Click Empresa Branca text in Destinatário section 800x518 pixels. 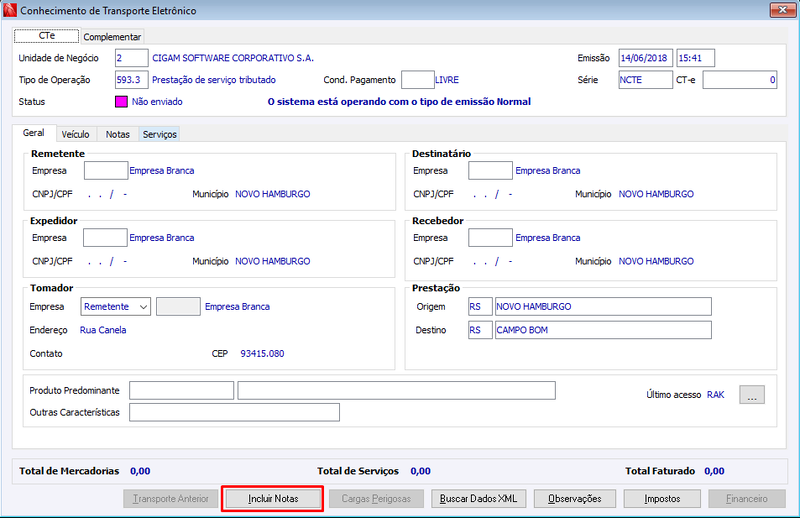coord(547,170)
